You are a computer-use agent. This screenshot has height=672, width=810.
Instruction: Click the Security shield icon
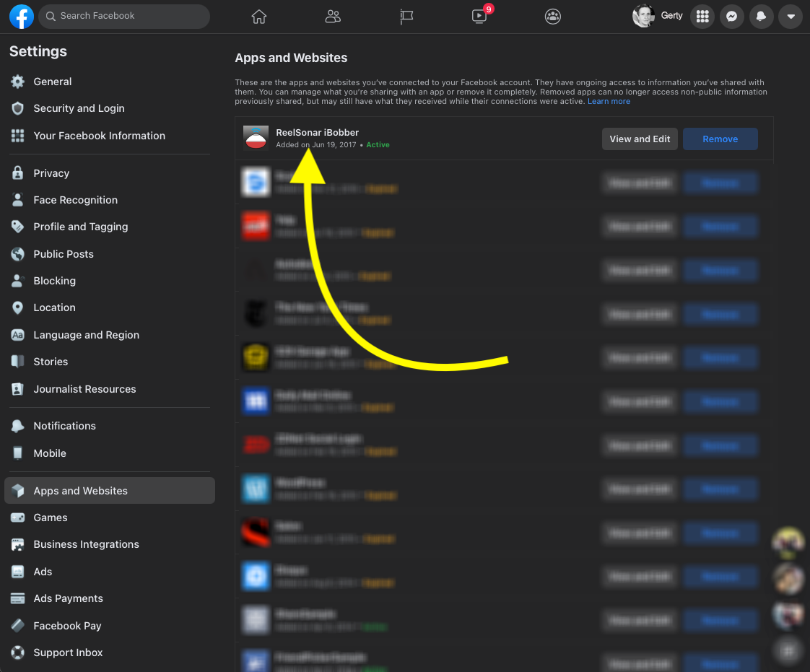(x=17, y=108)
